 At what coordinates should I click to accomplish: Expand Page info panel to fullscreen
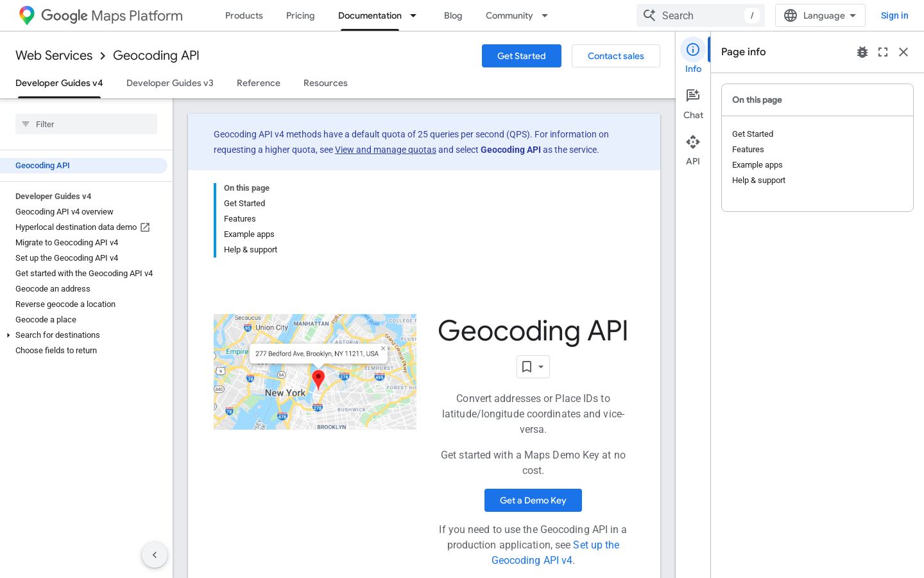(x=883, y=52)
